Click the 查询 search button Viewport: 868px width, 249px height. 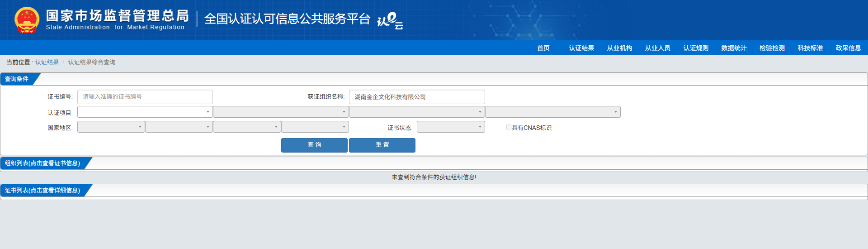pos(314,145)
